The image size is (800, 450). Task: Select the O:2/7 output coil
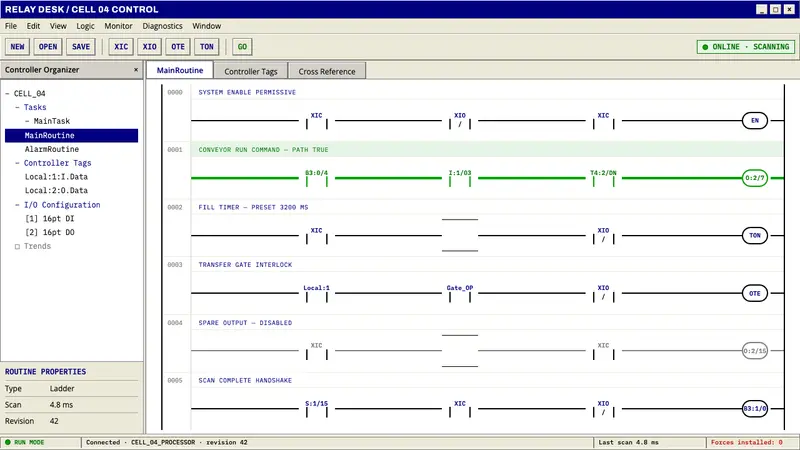click(755, 178)
